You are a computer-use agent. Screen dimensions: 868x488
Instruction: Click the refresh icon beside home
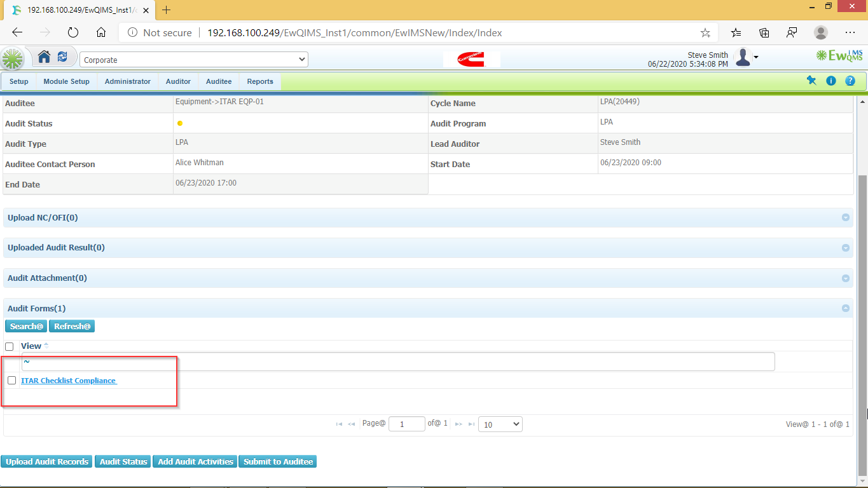point(62,57)
